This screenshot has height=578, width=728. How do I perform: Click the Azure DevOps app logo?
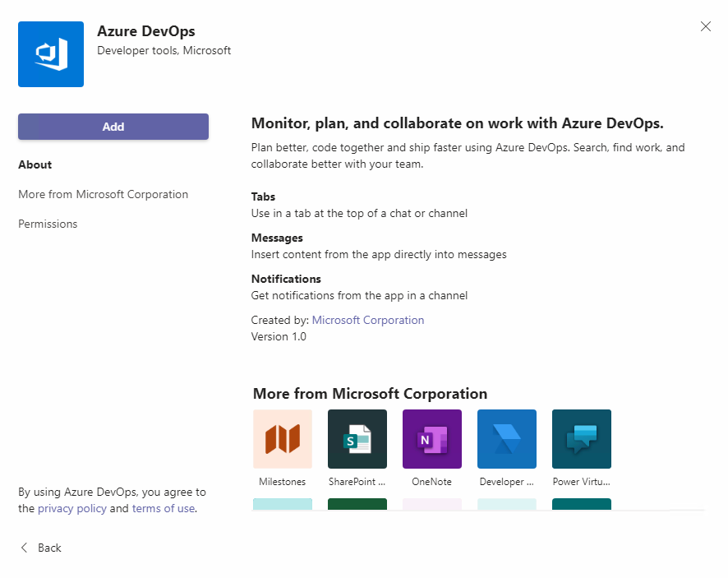(51, 54)
